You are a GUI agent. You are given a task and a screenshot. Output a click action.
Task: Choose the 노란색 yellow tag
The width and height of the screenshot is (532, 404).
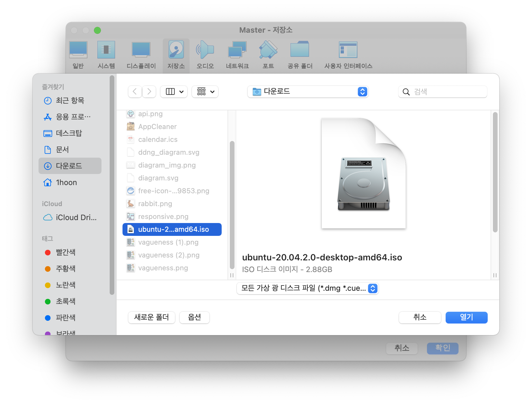coord(70,285)
